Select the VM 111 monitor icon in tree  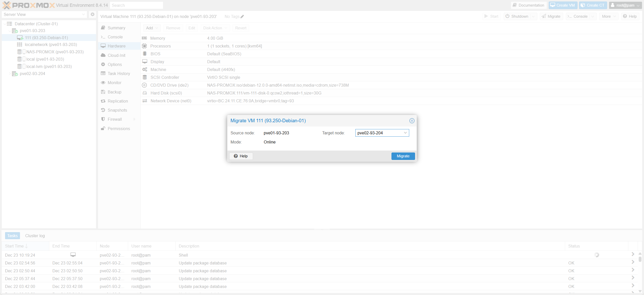tap(20, 38)
